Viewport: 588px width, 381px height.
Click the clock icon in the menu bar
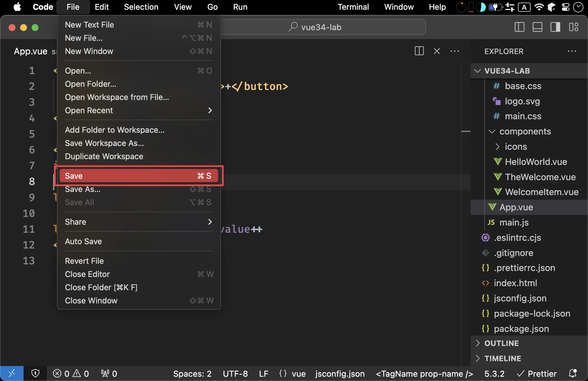(578, 7)
